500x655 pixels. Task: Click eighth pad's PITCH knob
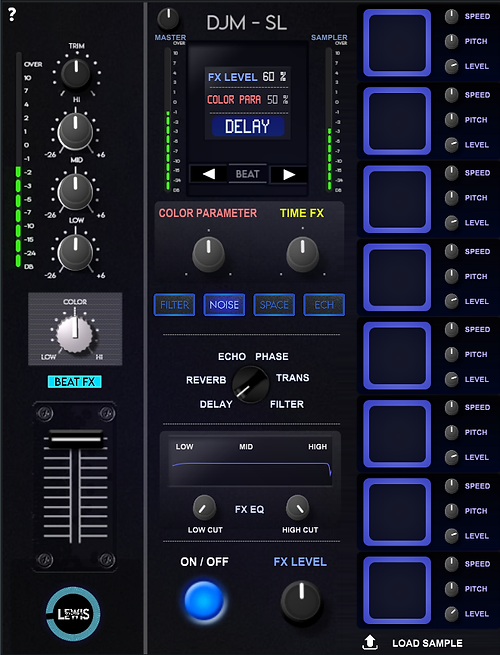pyautogui.click(x=451, y=589)
